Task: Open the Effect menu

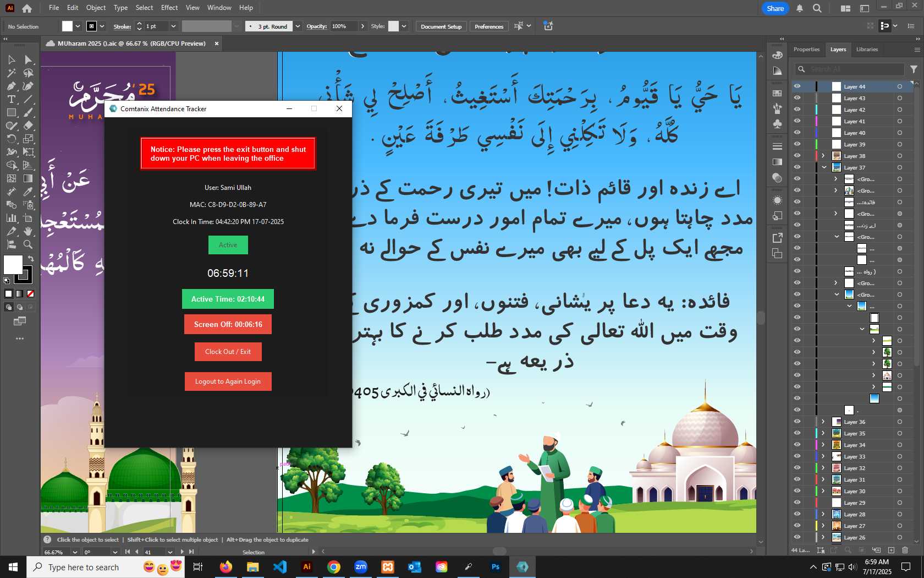Action: pyautogui.click(x=169, y=8)
